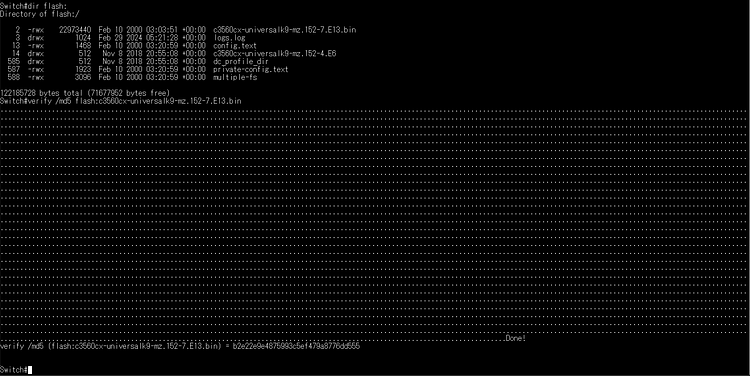Click the 'verify /md5 (flash:...)' result label
Image resolution: width=750 pixels, height=376 pixels.
[x=110, y=346]
